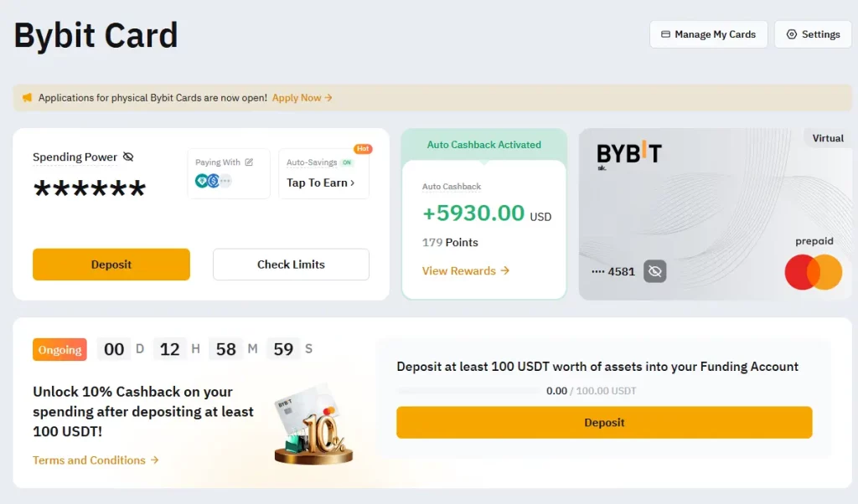
Task: Click the megaphone announcement icon
Action: pyautogui.click(x=28, y=98)
